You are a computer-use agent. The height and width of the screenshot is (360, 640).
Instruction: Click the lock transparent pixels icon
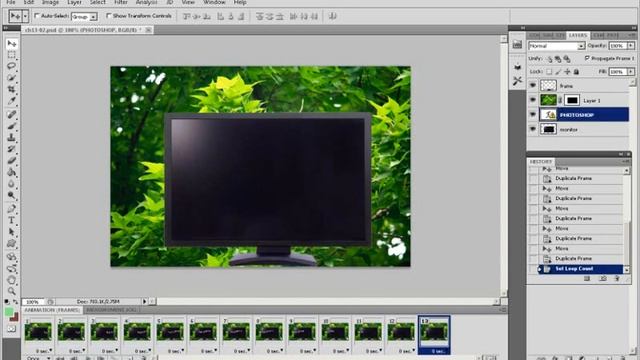pos(549,72)
